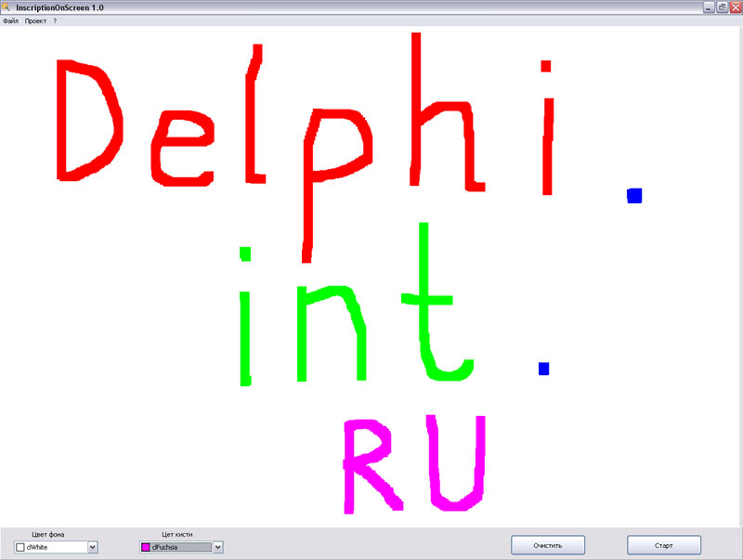
Task: Minimize the InscriptionOnScreen window
Action: pos(709,7)
